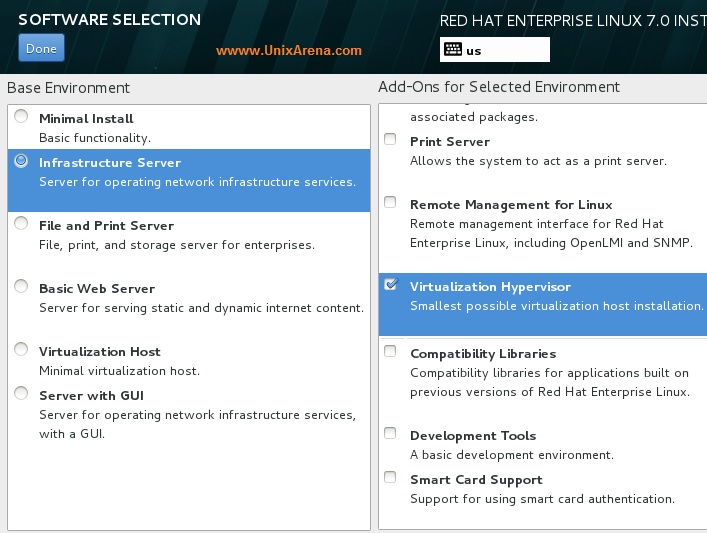
Task: Click the 'Base Environment' heading
Action: pyautogui.click(x=69, y=87)
